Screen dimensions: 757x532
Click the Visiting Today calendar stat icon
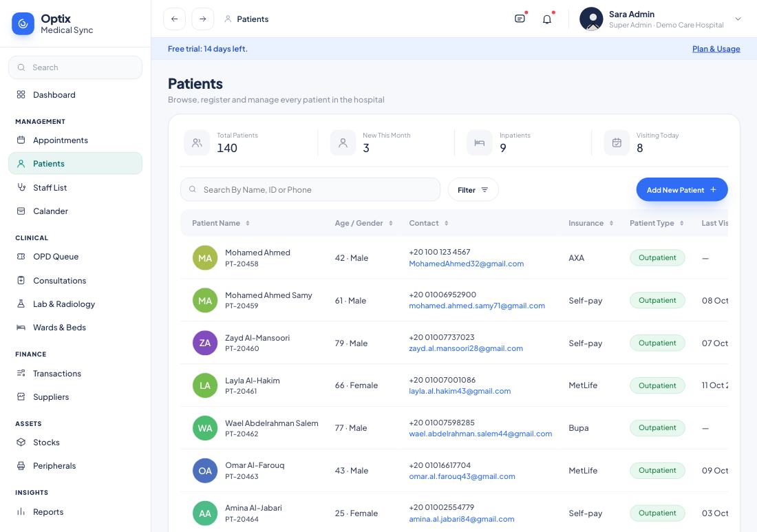tap(617, 143)
